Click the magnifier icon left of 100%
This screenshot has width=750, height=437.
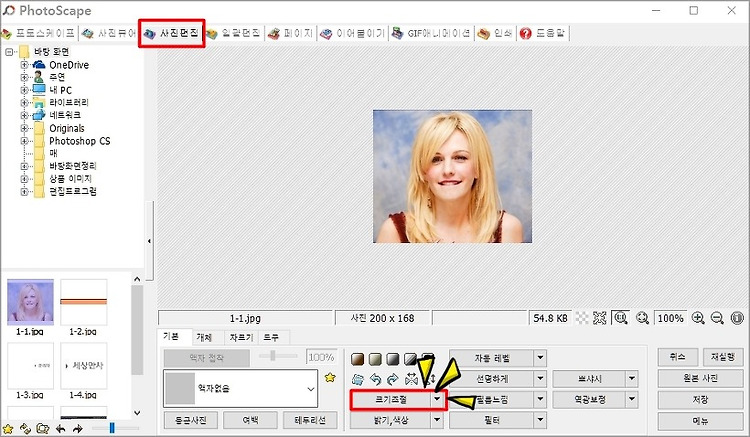642,318
